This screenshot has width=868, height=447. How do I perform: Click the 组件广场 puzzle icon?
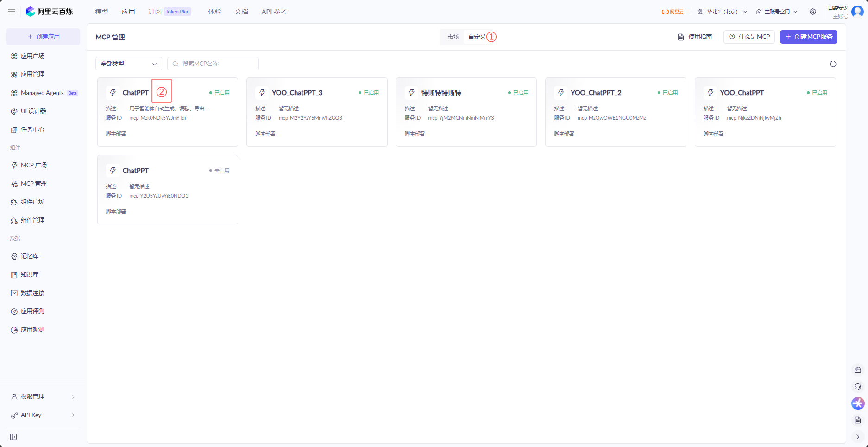(14, 202)
